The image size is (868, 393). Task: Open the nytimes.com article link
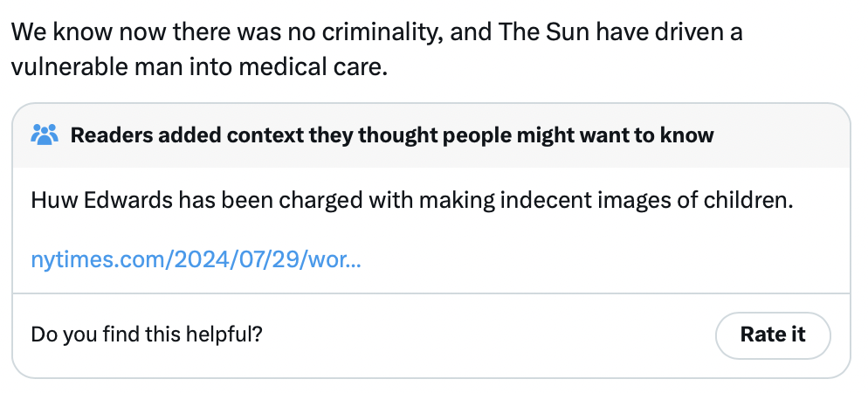(x=196, y=259)
